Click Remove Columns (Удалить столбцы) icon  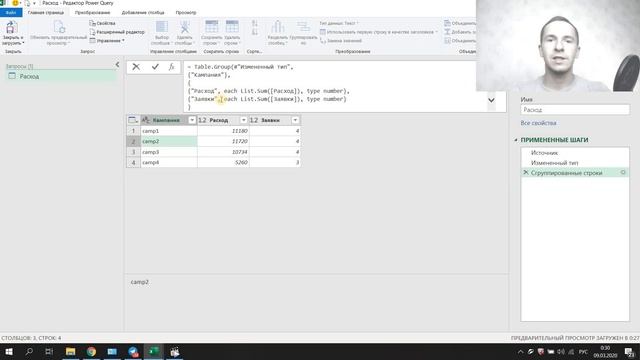click(184, 27)
